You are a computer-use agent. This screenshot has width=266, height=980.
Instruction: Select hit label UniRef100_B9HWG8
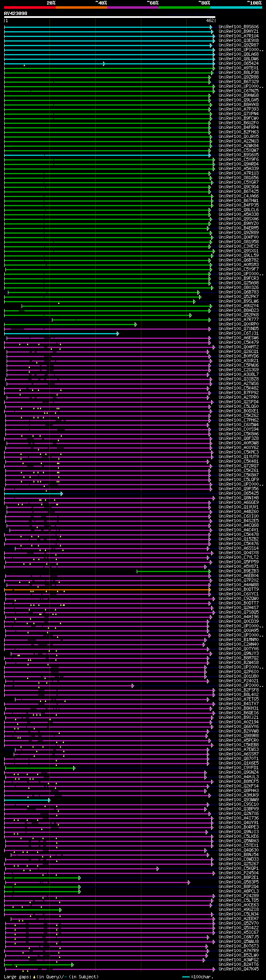click(239, 96)
